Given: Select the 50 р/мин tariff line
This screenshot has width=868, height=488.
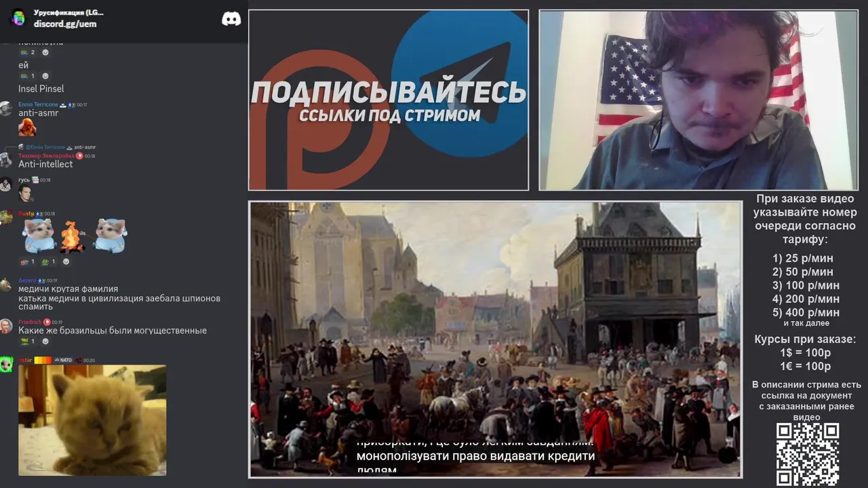Looking at the screenshot, I should click(x=802, y=272).
